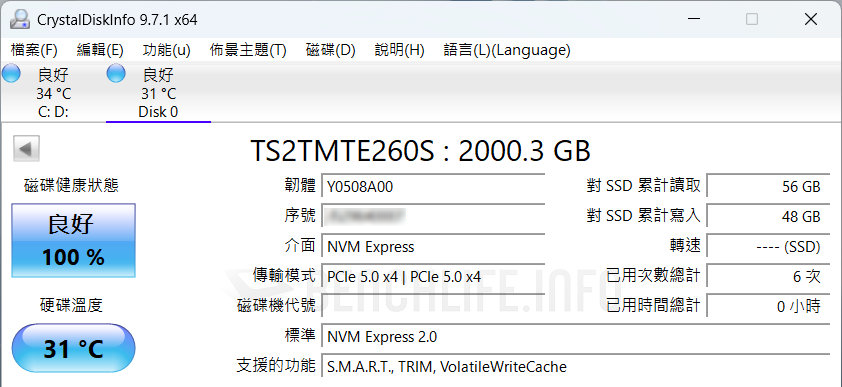This screenshot has height=387, width=842.
Task: Click the CrystalDiskInfo app icon in title bar
Action: pos(20,20)
